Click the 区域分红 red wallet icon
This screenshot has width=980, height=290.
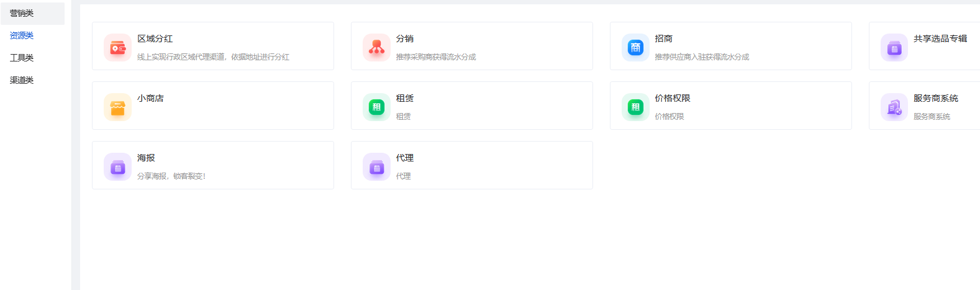pos(117,47)
